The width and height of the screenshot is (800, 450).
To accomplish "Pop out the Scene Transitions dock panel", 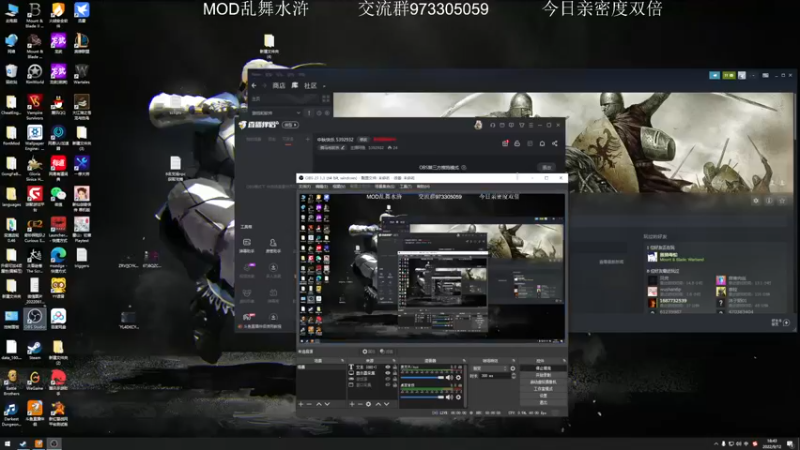I will click(x=514, y=361).
